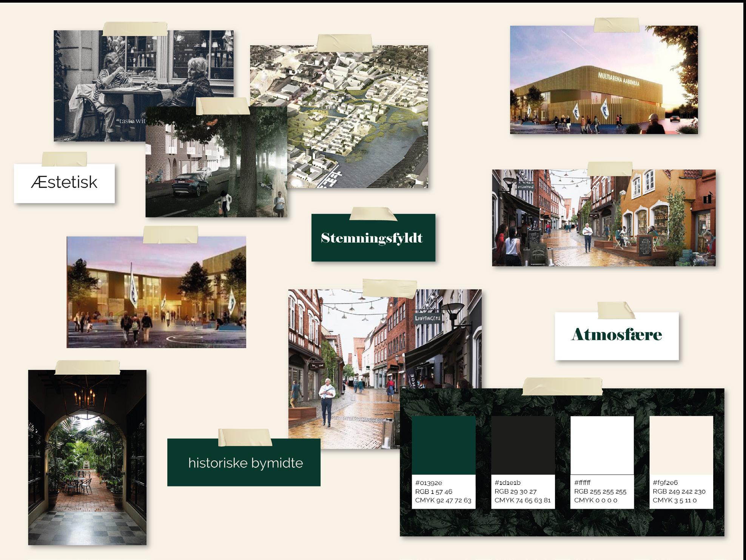
Task: Select the black #1d1e1b color swatch
Action: (523, 445)
